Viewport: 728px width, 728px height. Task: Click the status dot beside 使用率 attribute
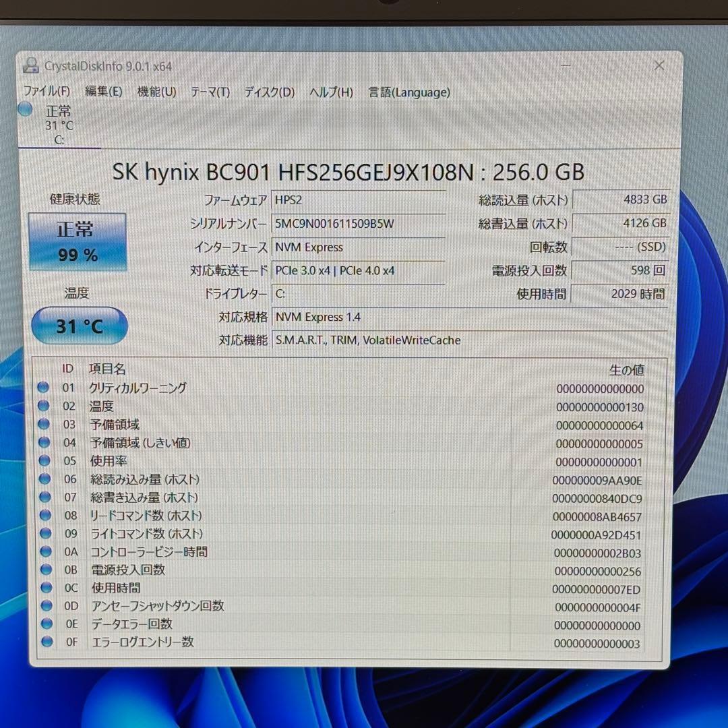coord(44,461)
